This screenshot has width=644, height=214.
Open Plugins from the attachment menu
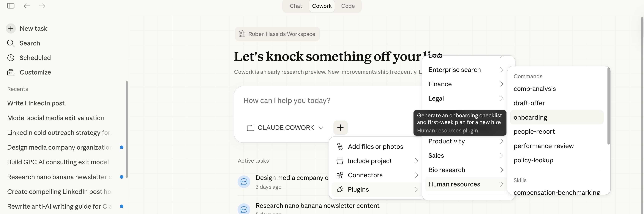pos(358,189)
